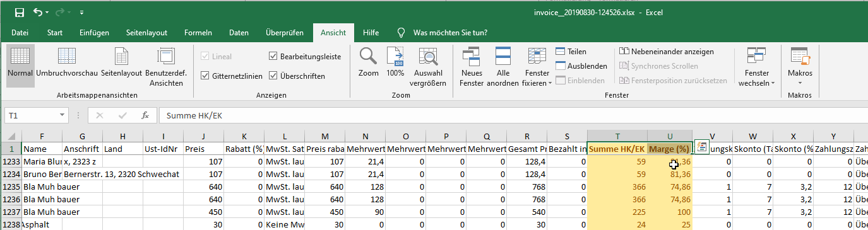The image size is (868, 230).
Task: Switch to the Formeln ribbon tab
Action: [198, 32]
